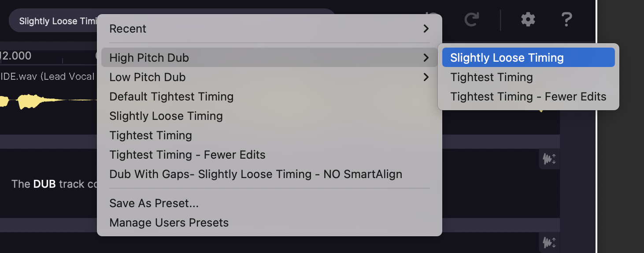644x253 pixels.
Task: Click the lower waveform height resize icon
Action: click(549, 242)
